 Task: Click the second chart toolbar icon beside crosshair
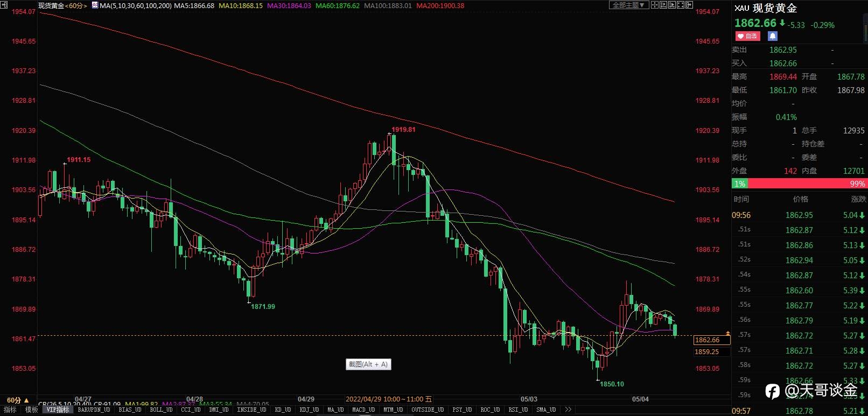tap(663, 5)
